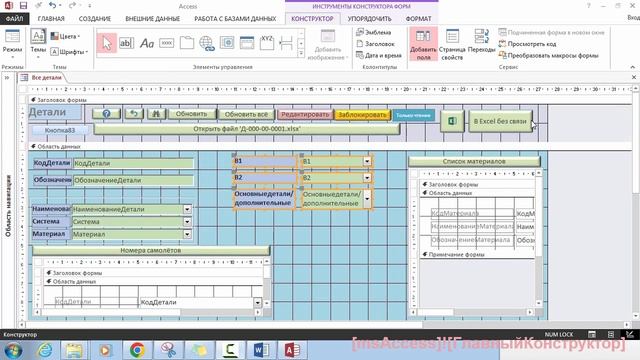Undo via the quick access toolbar
Viewport: 640px width, 360px height.
pyautogui.click(x=52, y=6)
